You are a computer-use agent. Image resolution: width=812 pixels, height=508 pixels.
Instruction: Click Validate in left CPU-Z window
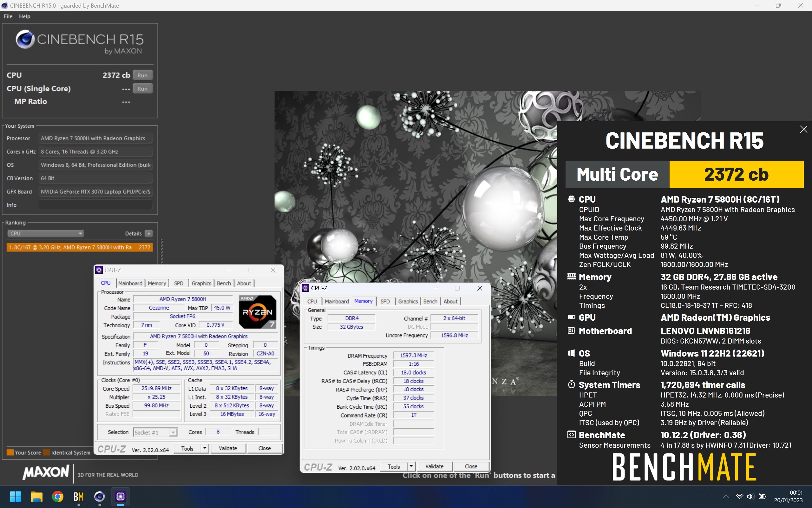(228, 449)
